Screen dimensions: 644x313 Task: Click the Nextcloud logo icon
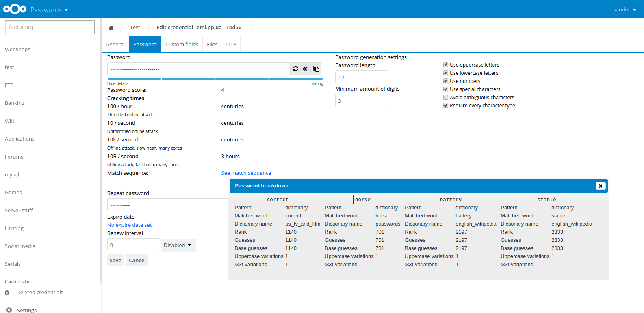click(x=15, y=9)
